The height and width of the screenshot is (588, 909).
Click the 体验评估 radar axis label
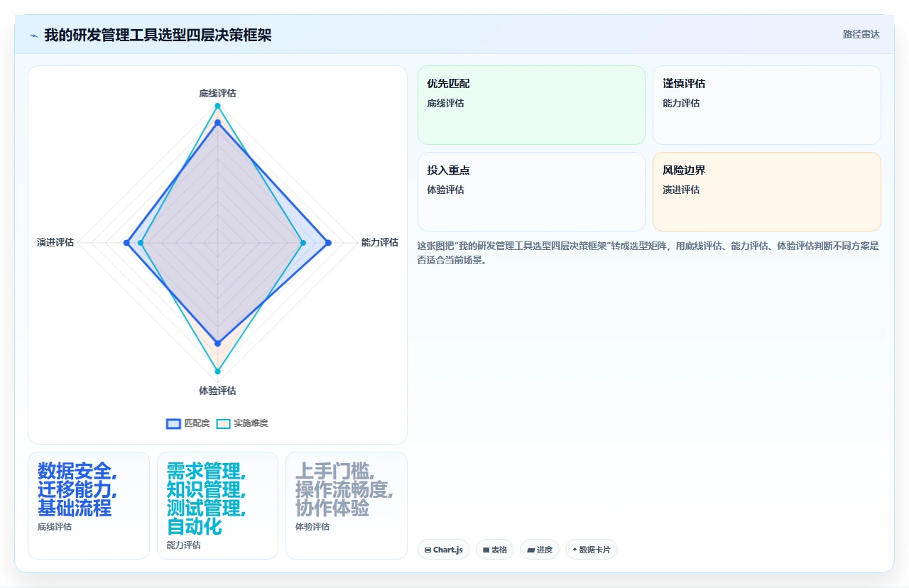click(x=217, y=391)
